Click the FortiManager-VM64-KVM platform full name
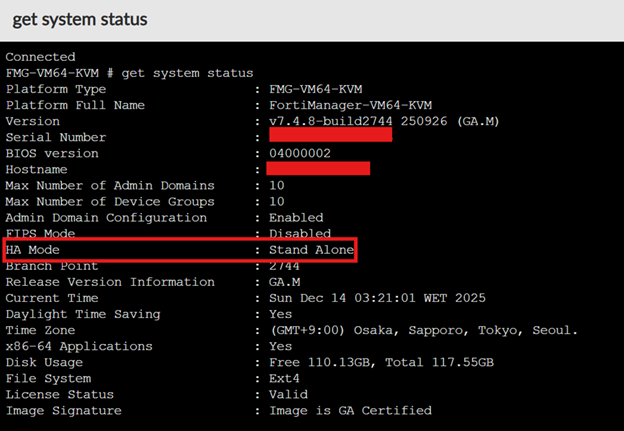624x431 pixels. coord(350,105)
